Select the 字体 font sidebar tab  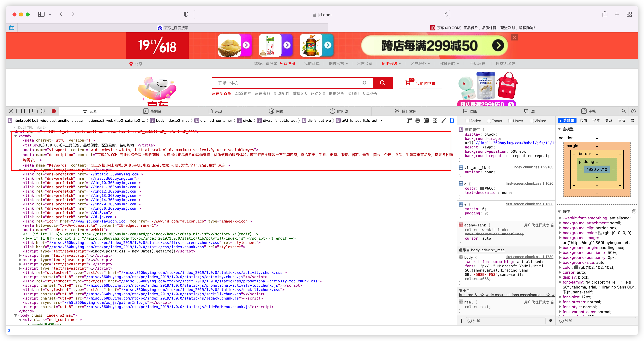[x=596, y=120]
